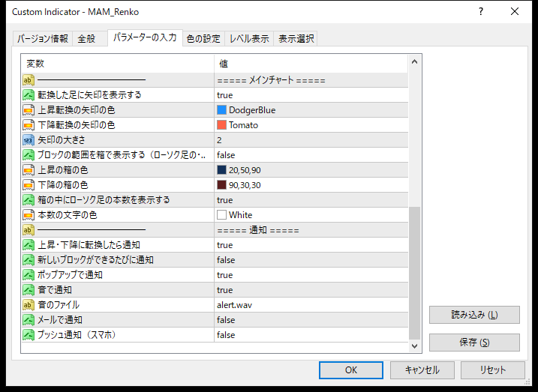
Task: Select the パラメーターの入力 tab
Action: point(145,37)
